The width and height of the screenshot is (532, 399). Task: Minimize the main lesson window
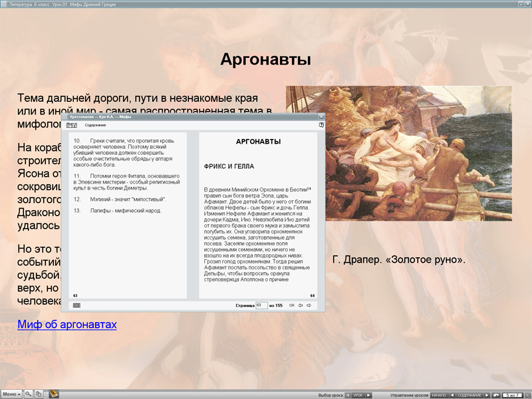coord(521,4)
